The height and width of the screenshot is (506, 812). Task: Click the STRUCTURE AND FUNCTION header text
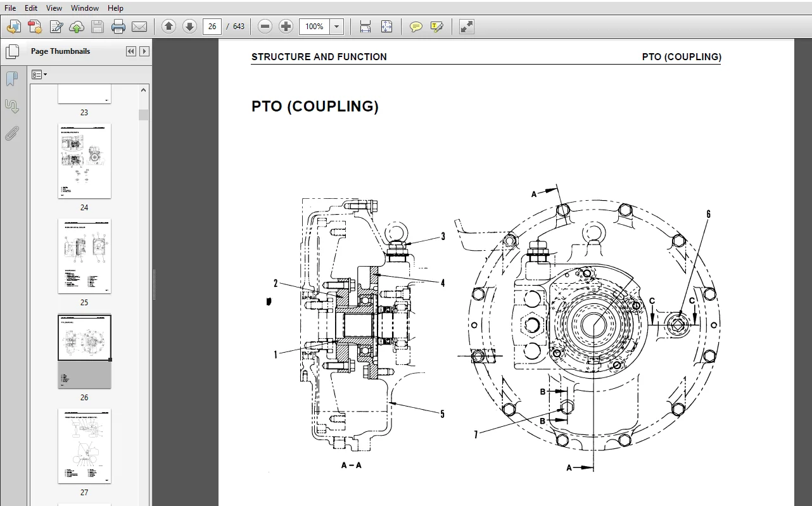click(x=319, y=56)
